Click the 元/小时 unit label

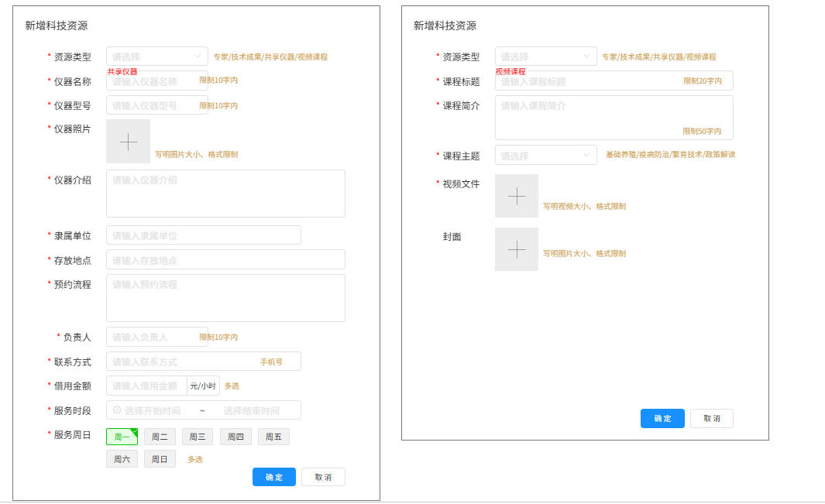(x=203, y=386)
